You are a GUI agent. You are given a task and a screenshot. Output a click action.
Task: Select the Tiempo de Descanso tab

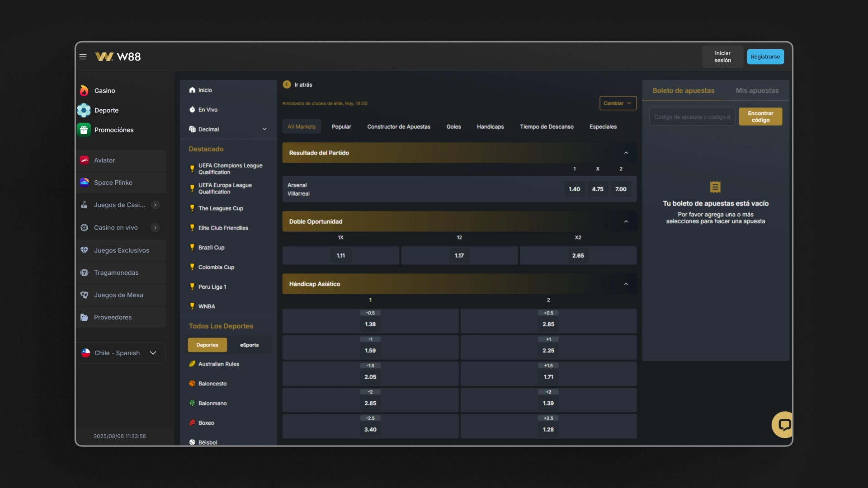click(x=547, y=127)
